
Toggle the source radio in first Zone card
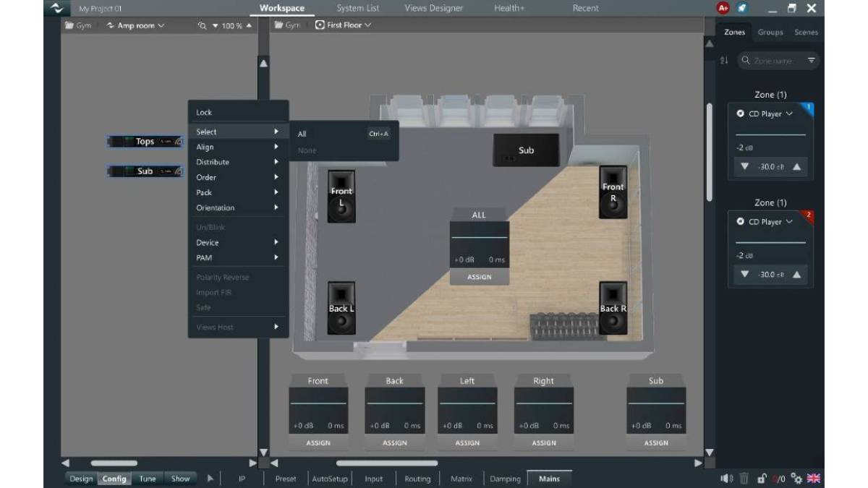(x=741, y=114)
